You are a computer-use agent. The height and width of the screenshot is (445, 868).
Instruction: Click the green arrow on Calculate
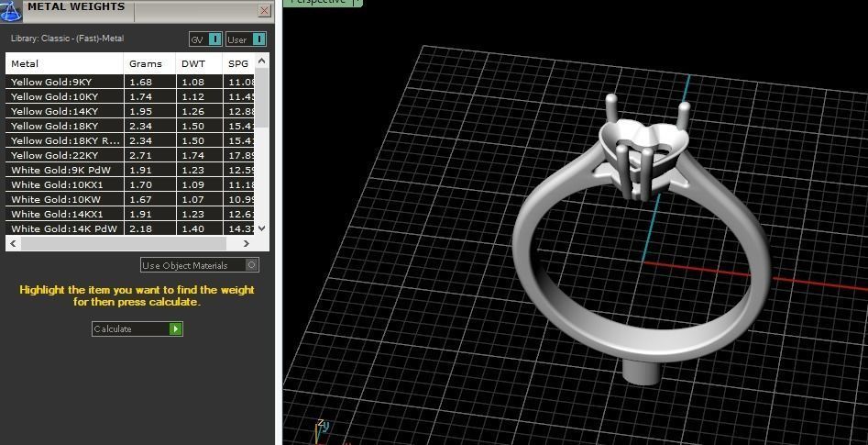(x=175, y=329)
